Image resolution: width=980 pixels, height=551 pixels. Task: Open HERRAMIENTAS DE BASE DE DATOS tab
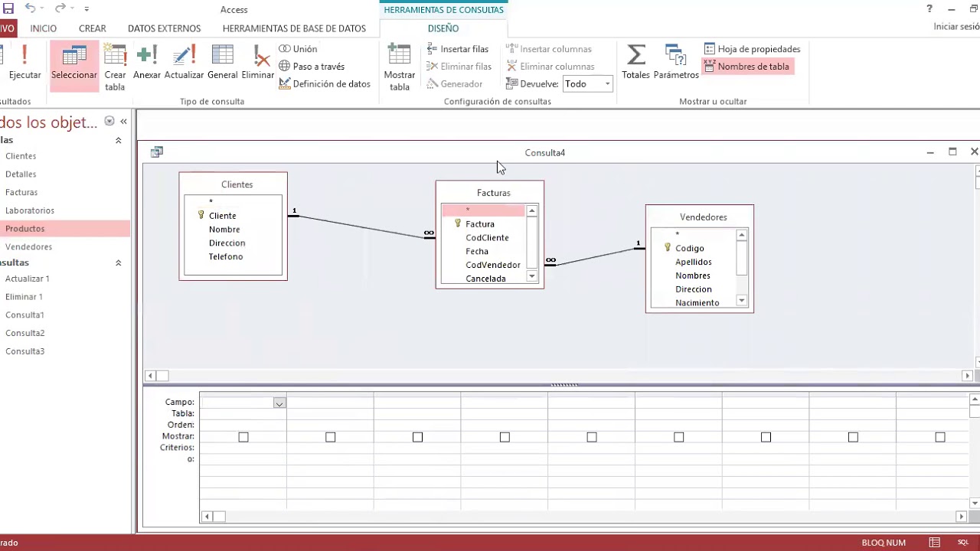coord(294,28)
